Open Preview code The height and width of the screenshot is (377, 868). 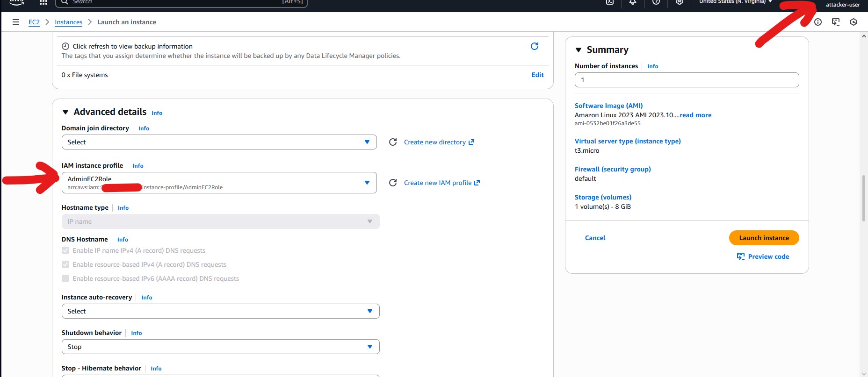pyautogui.click(x=763, y=256)
